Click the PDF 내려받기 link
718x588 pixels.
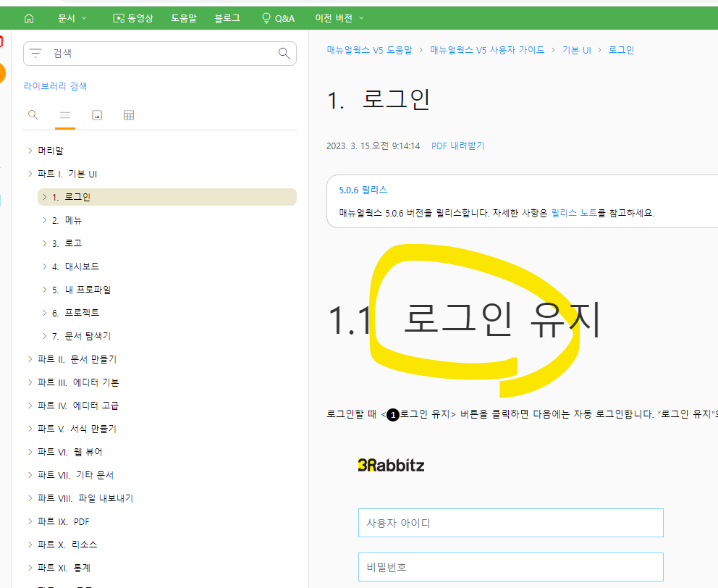(x=457, y=146)
